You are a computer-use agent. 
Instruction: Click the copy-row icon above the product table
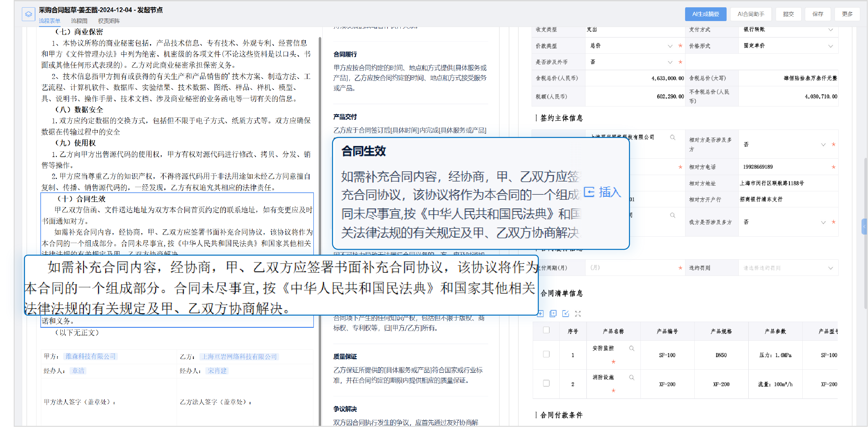(x=553, y=314)
